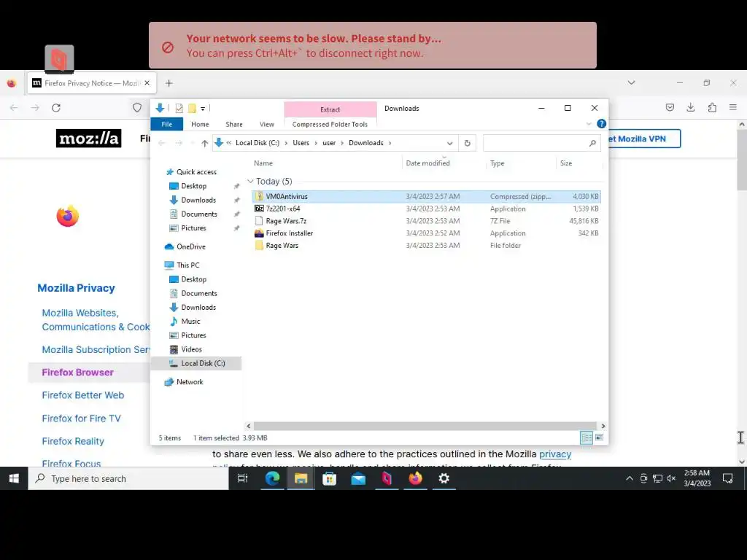The height and width of the screenshot is (560, 747).
Task: Open the Share ribbon tab
Action: 234,124
